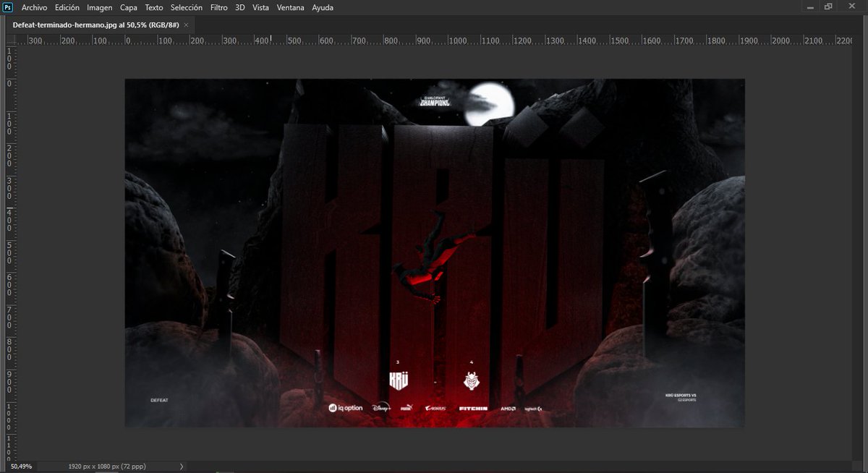This screenshot has height=473, width=868.
Task: Open the Vista menu
Action: 260,7
